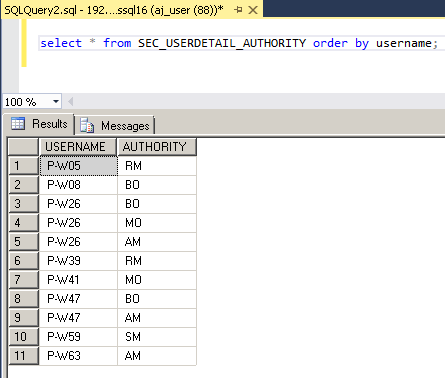This screenshot has height=378, width=445.
Task: Click the RM authority cell in row 1
Action: point(157,166)
